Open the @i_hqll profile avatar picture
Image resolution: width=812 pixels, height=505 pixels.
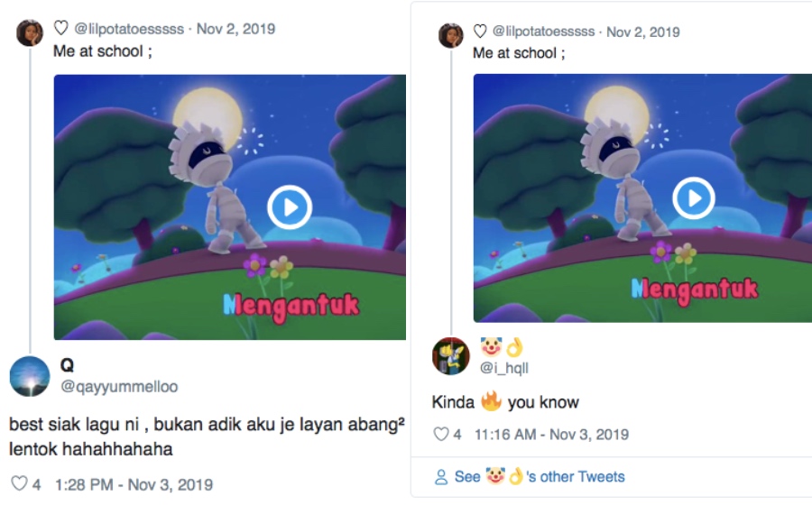click(x=451, y=356)
